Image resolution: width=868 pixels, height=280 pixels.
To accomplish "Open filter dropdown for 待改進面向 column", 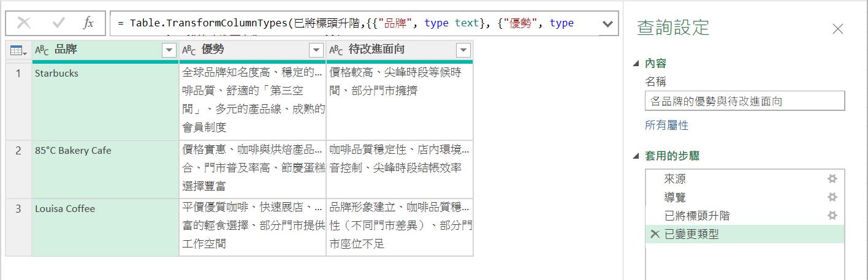I will click(x=463, y=50).
